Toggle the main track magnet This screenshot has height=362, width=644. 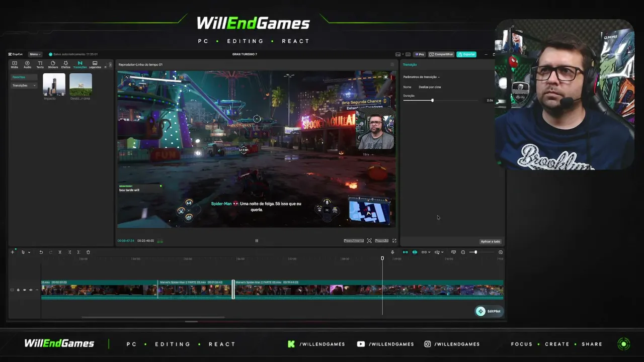click(x=405, y=252)
